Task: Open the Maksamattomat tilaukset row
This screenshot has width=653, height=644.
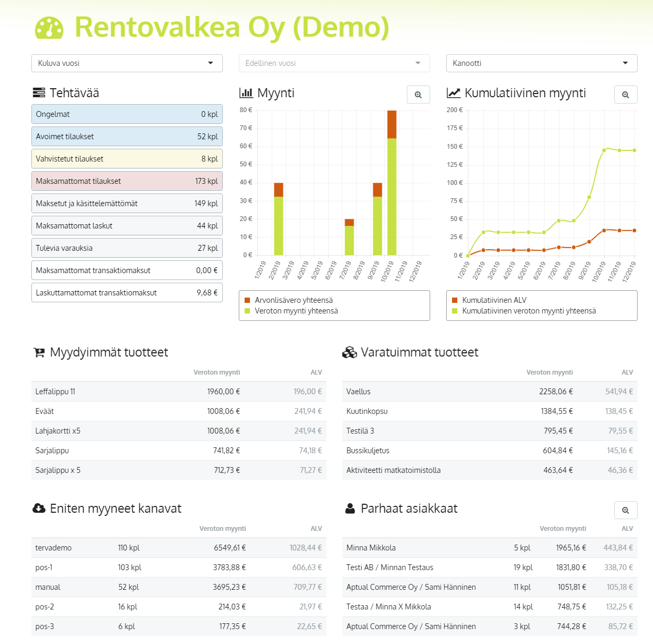Action: [127, 181]
